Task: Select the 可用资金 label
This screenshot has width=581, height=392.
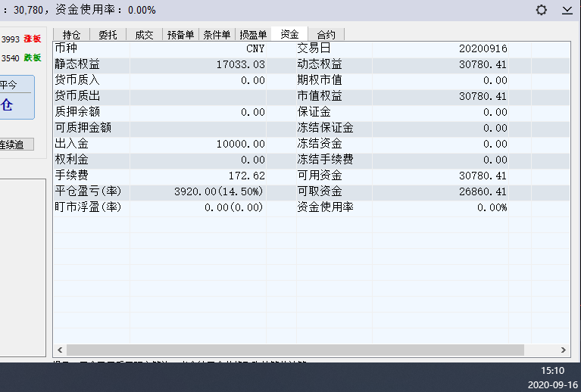Action: pyautogui.click(x=320, y=176)
